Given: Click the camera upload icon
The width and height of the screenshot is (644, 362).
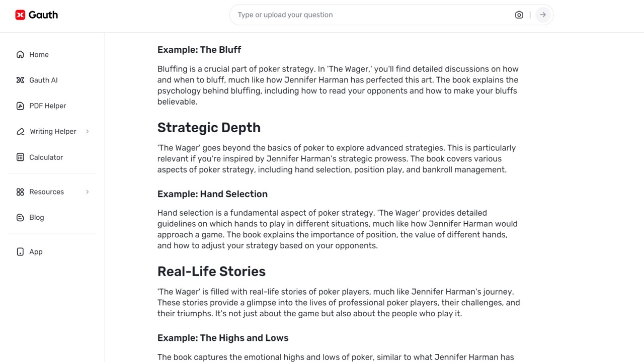Looking at the screenshot, I should point(519,15).
